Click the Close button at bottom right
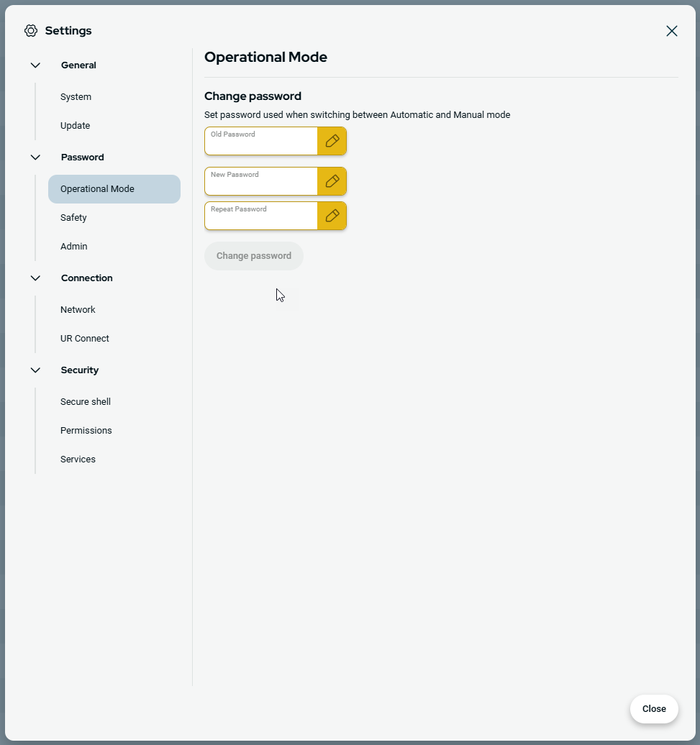The image size is (700, 745). (x=653, y=709)
